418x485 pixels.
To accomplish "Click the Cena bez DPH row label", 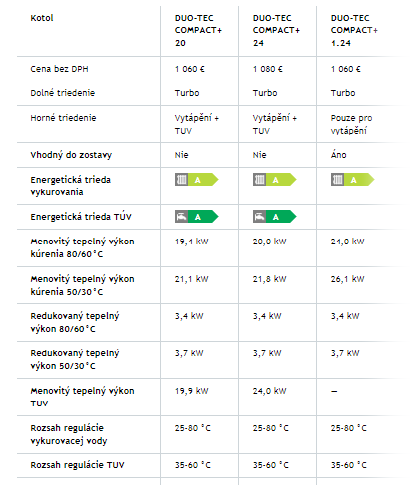I will pos(59,69).
